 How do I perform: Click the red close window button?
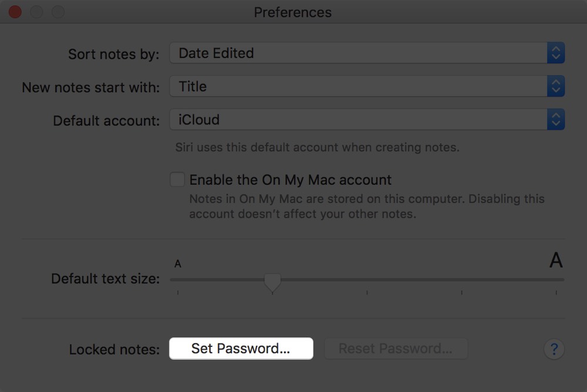click(x=15, y=11)
